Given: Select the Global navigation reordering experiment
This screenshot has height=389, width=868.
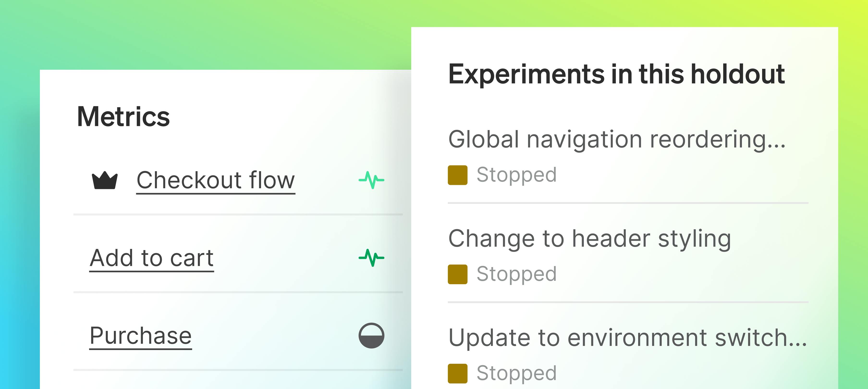Looking at the screenshot, I should tap(617, 139).
